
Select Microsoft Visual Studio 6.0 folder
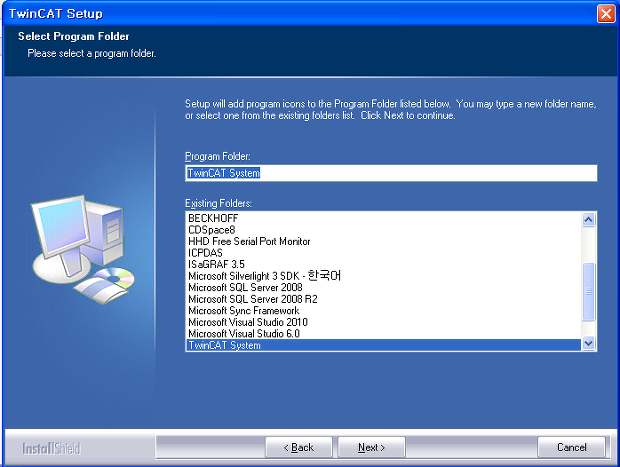(x=384, y=333)
